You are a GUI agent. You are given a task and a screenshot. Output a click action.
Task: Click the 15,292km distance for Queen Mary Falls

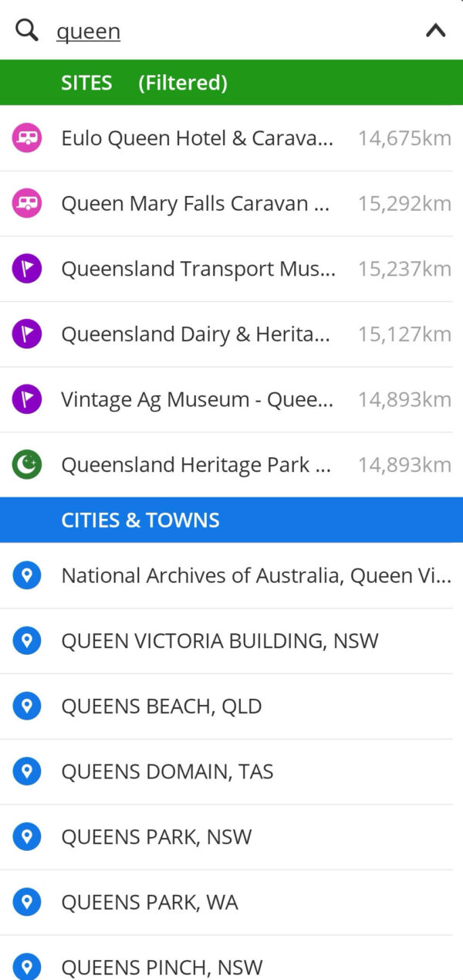[x=404, y=203]
